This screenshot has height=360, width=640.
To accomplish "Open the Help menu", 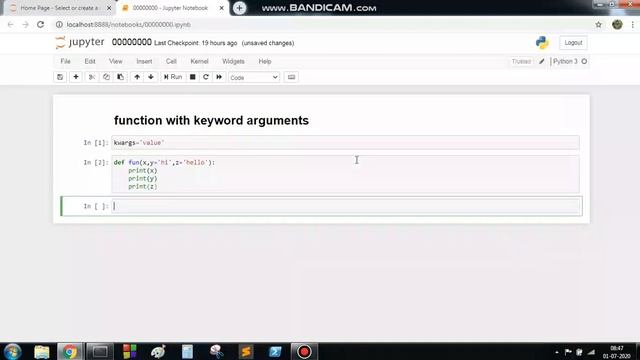I will point(264,61).
